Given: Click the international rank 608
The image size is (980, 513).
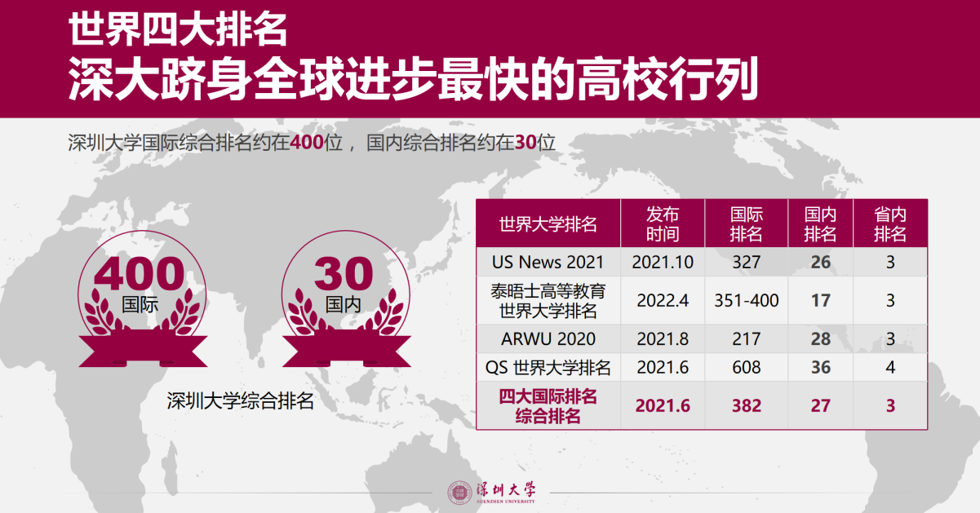Looking at the screenshot, I should coord(746,368).
